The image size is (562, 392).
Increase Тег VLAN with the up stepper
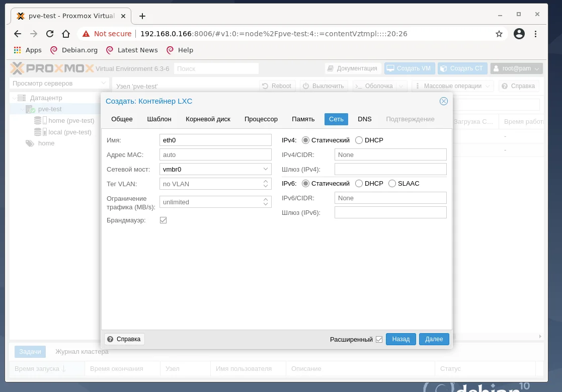pos(266,181)
